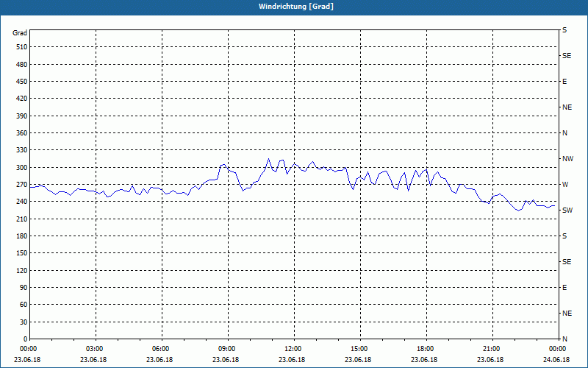Click the 18:00 time axis label

(x=426, y=349)
